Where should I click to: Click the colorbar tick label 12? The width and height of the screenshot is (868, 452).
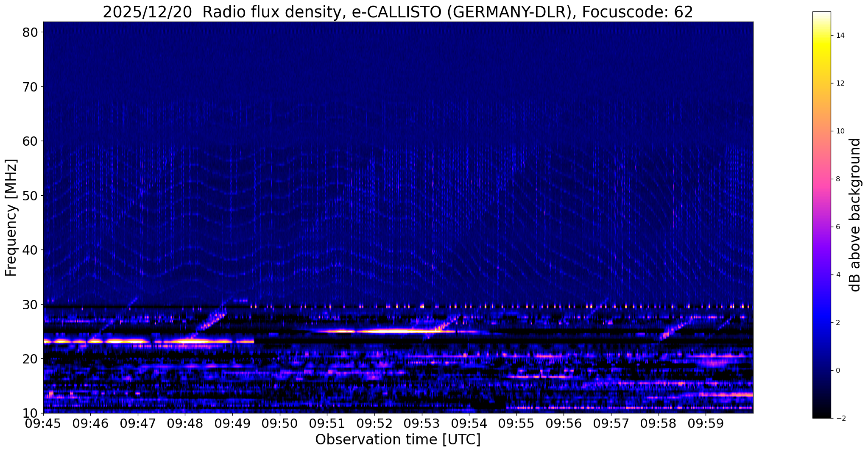click(x=840, y=83)
